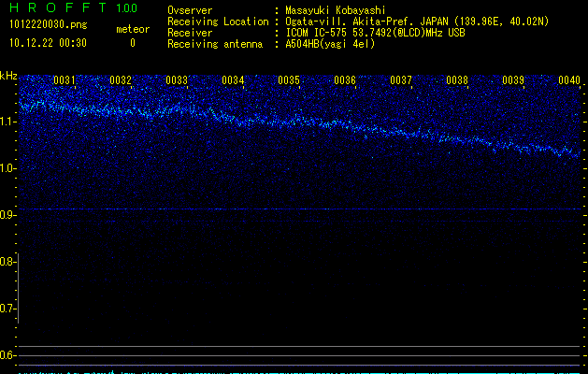Click the 0040 time marker
This screenshot has height=374, width=588.
click(x=569, y=80)
